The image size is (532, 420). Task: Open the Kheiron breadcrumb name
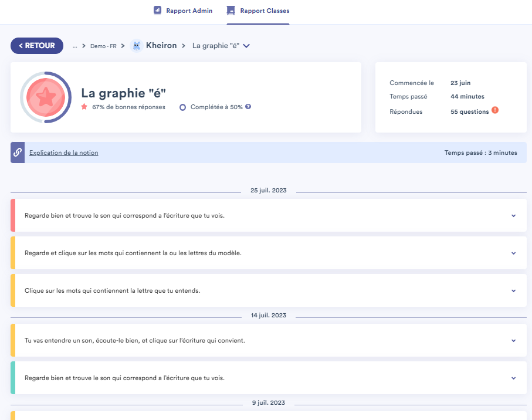161,45
